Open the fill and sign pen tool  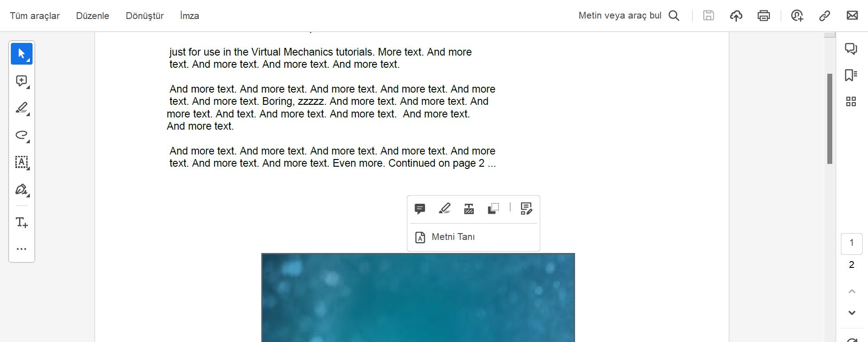22,189
